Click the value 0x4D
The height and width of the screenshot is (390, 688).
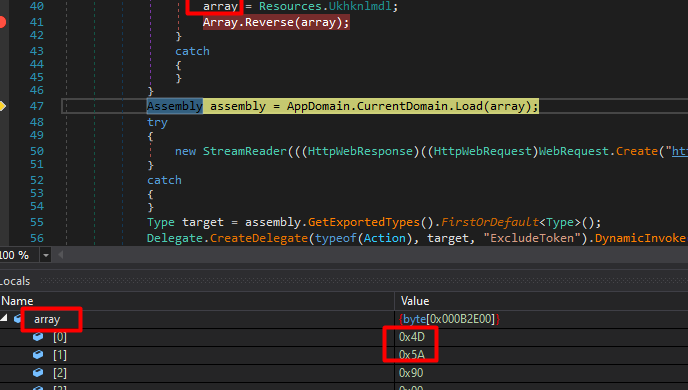[412, 337]
